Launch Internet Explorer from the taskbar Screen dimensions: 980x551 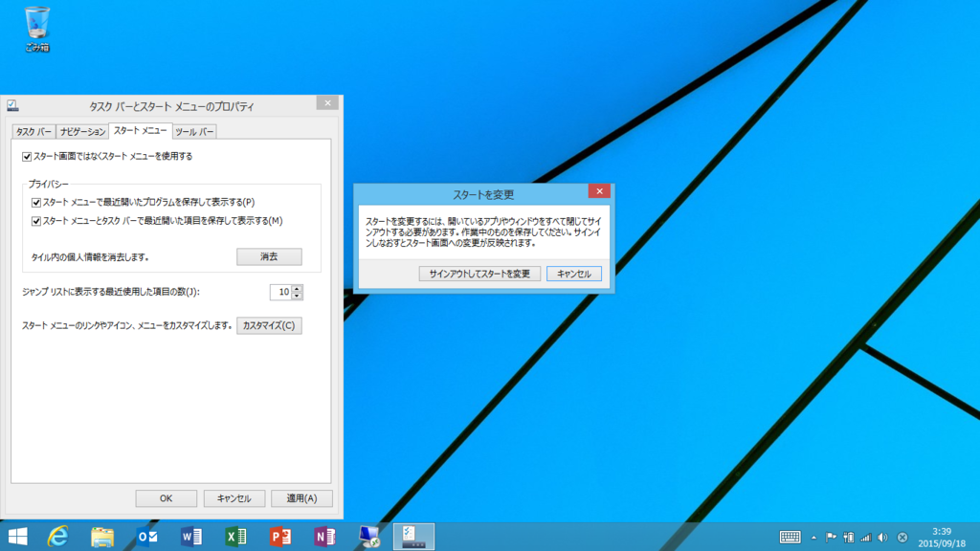tap(58, 537)
